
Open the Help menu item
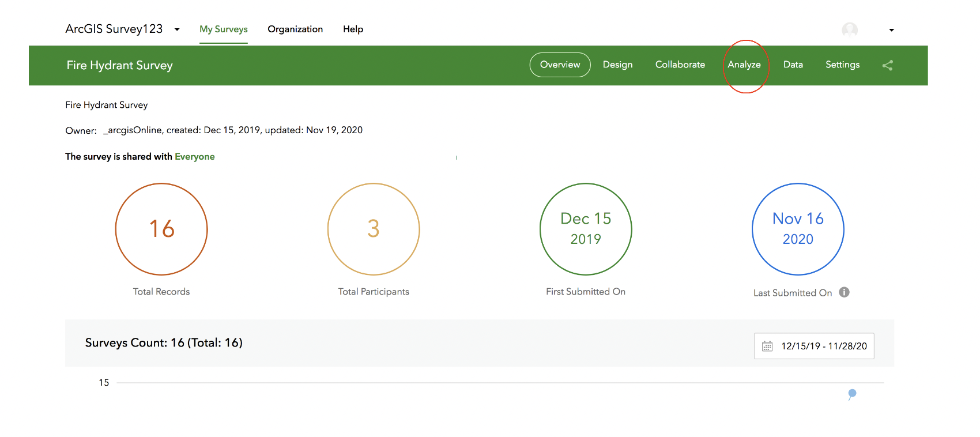[x=353, y=29]
